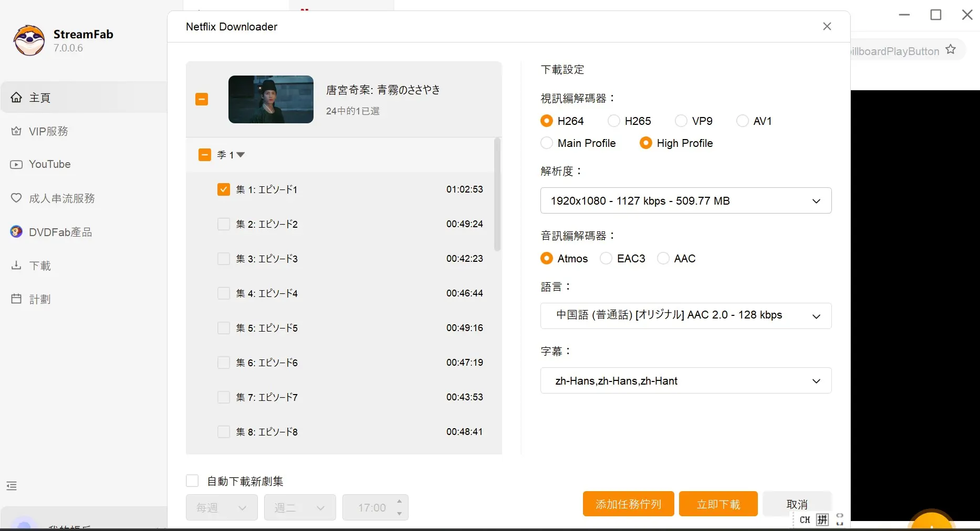980x531 pixels.
Task: Open the 主頁 home page
Action: coord(84,98)
